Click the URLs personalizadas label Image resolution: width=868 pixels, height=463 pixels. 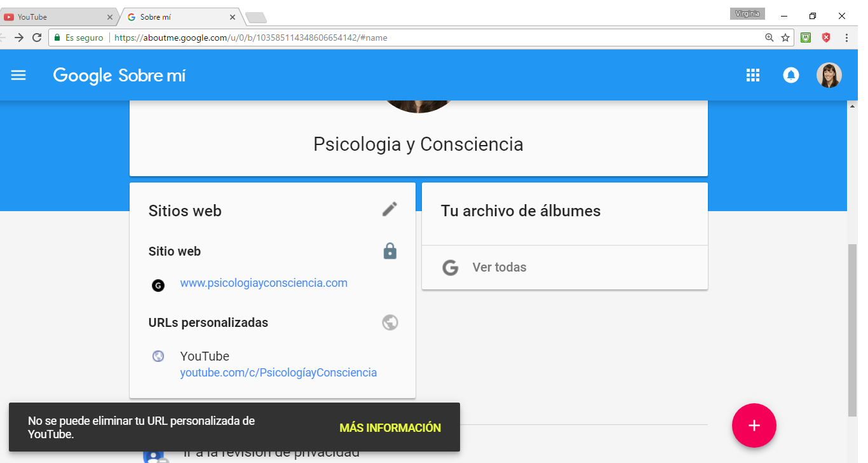[208, 322]
